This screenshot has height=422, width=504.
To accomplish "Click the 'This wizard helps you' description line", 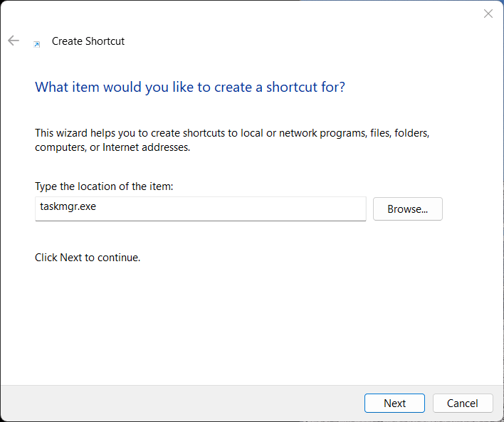I will 232,133.
